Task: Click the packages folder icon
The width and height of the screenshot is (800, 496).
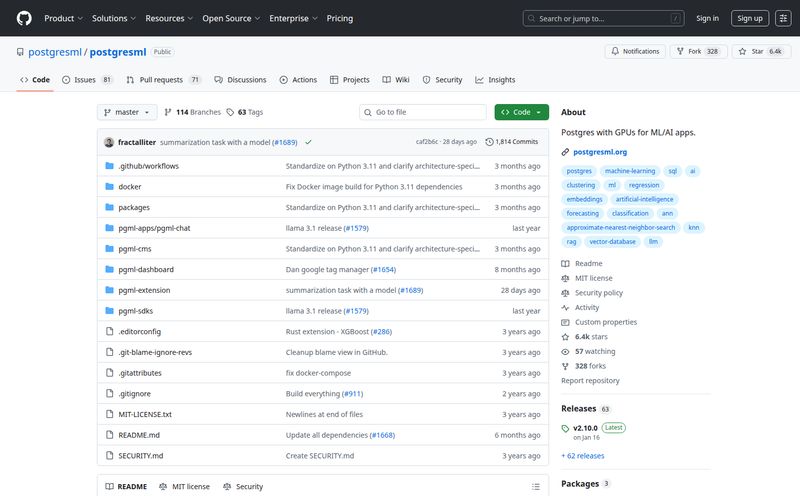Action: [109, 207]
